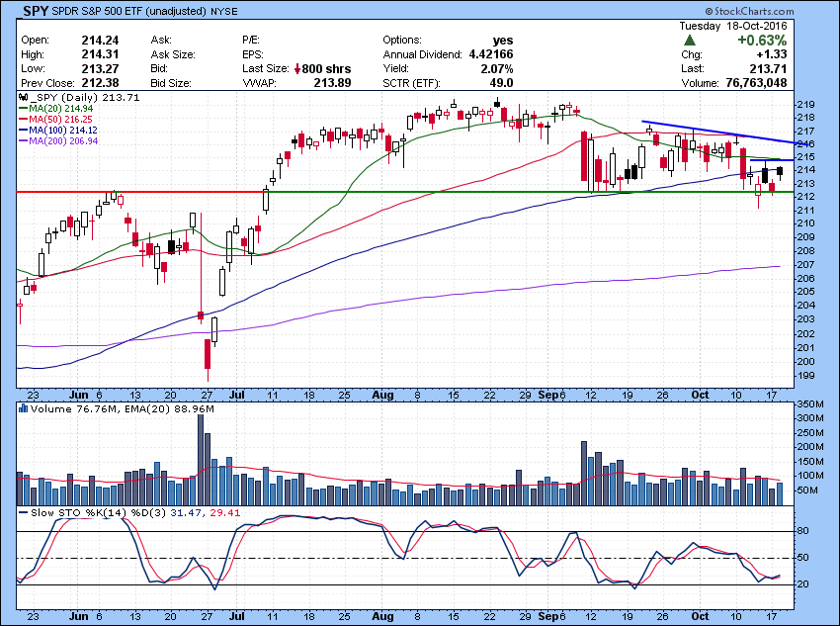Click the red horizontal resistance line in June
The height and width of the screenshot is (626, 840).
[x=140, y=191]
